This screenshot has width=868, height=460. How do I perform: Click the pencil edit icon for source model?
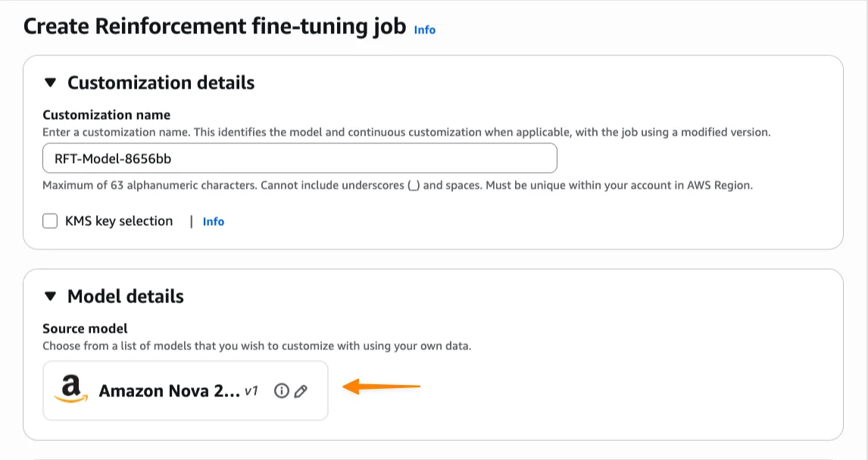coord(301,391)
